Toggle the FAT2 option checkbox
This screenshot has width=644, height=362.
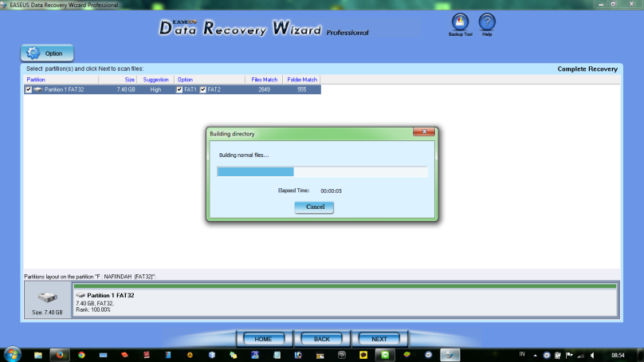tap(203, 89)
